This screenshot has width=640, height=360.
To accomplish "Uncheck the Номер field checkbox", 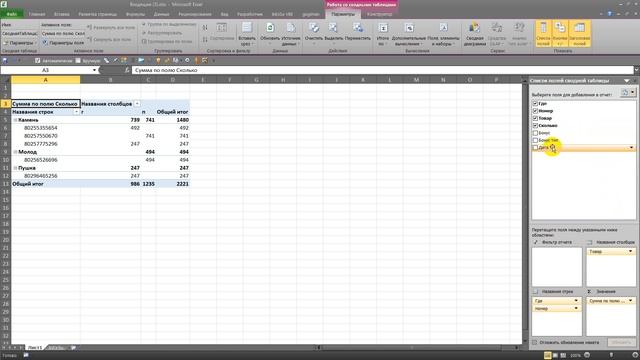I will [x=535, y=111].
